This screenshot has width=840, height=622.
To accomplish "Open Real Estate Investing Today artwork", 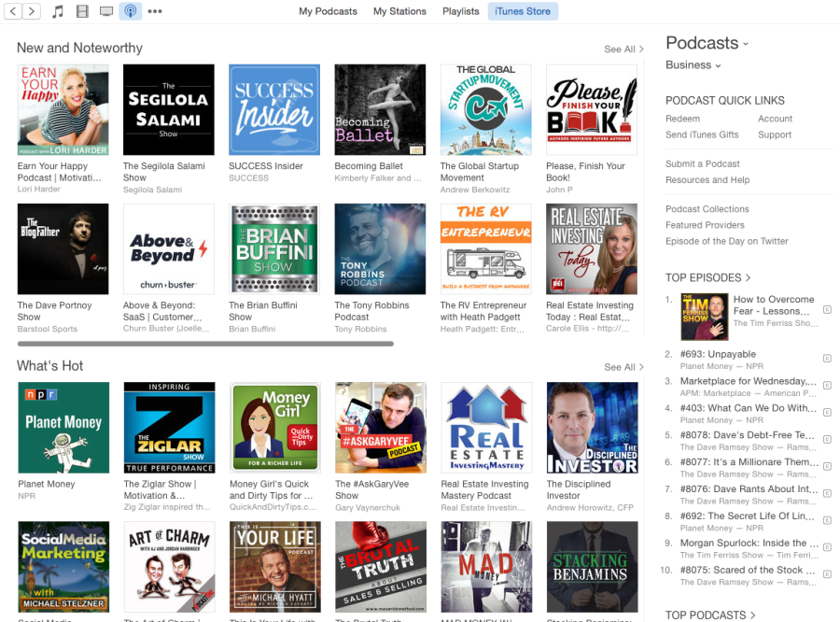I will [592, 248].
